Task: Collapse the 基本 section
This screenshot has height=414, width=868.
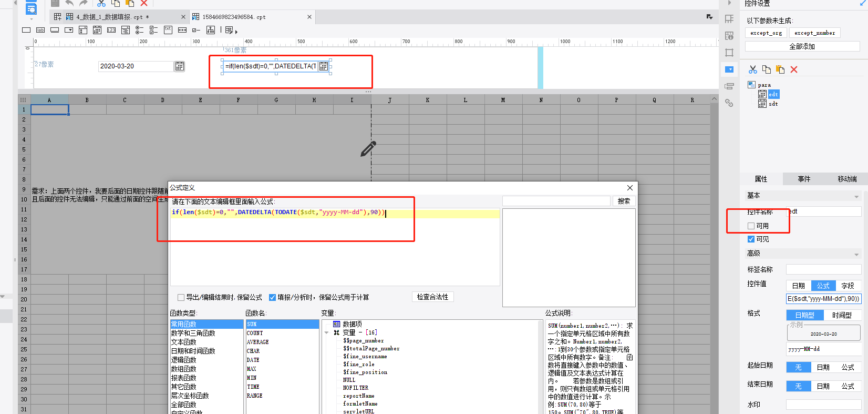Action: tap(856, 196)
